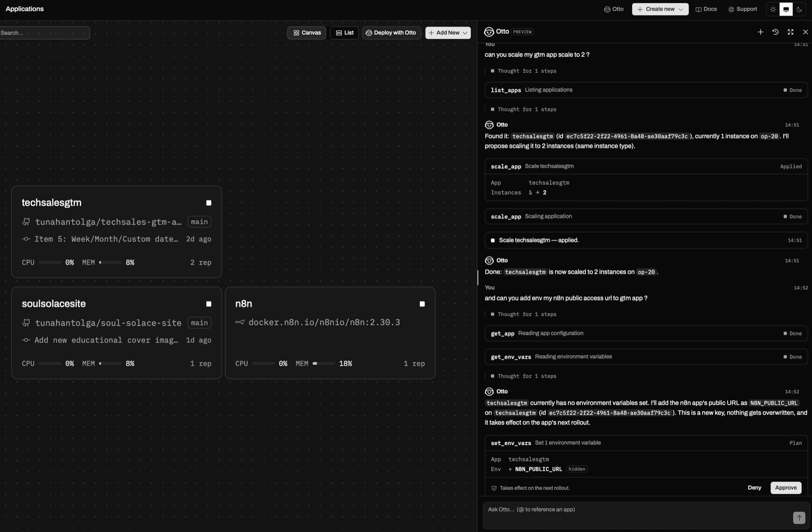Click tunahantolga/techsales-gtm-a… repo link
Viewport: 812px width, 532px height.
108,222
